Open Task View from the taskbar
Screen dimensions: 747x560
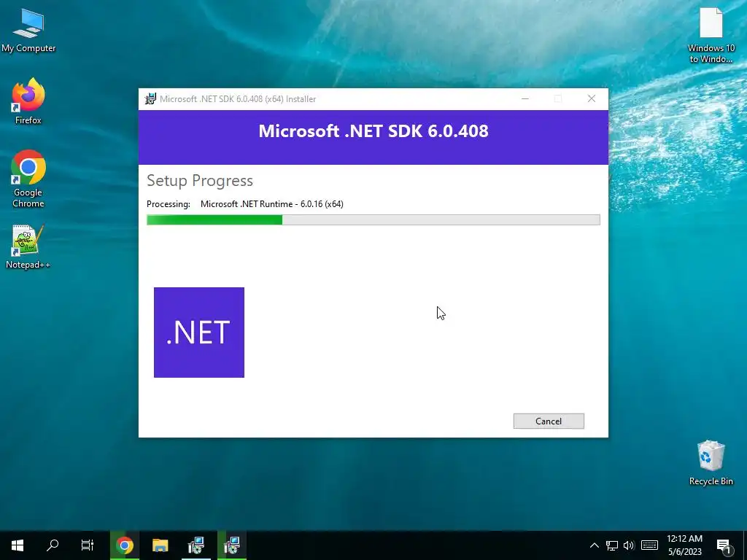click(88, 545)
